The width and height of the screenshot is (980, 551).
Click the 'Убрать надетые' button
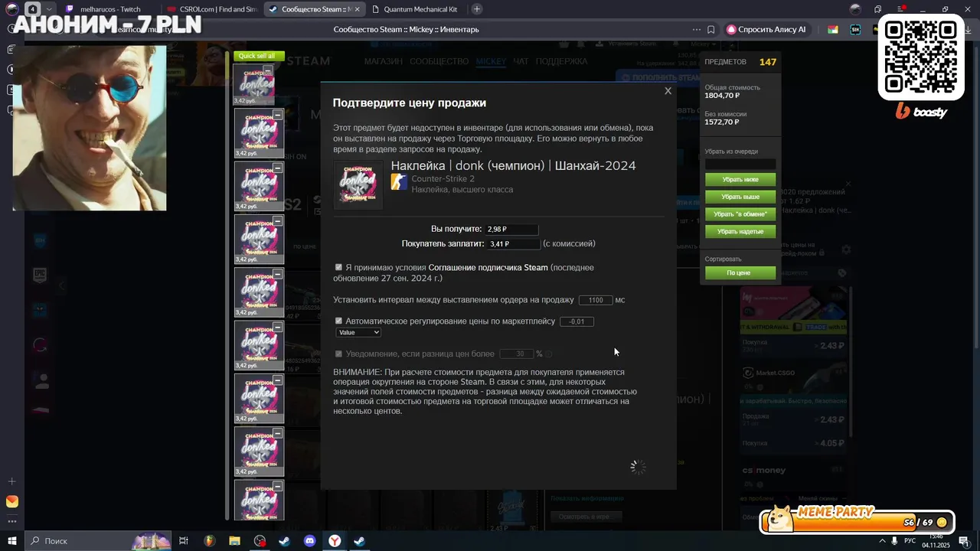tap(740, 231)
